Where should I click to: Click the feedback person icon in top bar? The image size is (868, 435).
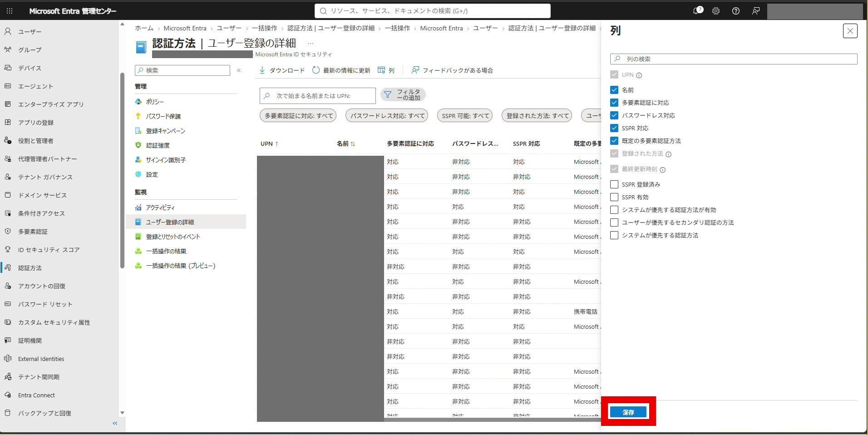coord(756,11)
